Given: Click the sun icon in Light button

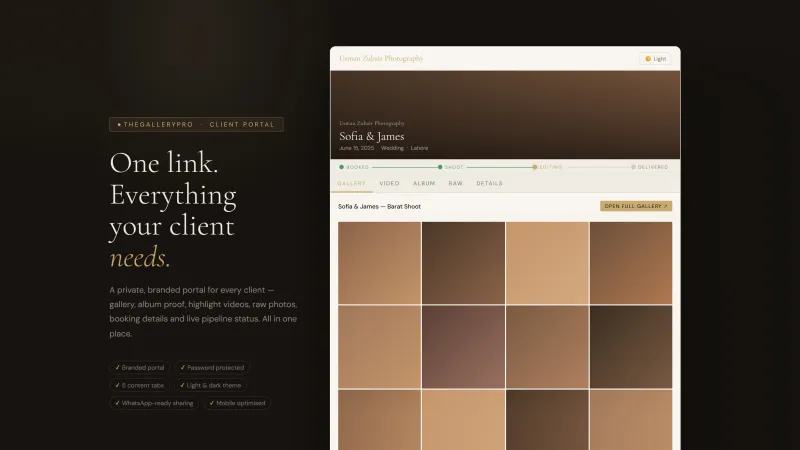Looking at the screenshot, I should tap(648, 59).
